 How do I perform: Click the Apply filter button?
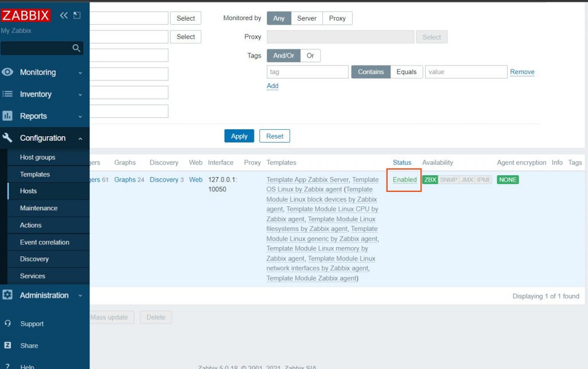[x=239, y=136]
